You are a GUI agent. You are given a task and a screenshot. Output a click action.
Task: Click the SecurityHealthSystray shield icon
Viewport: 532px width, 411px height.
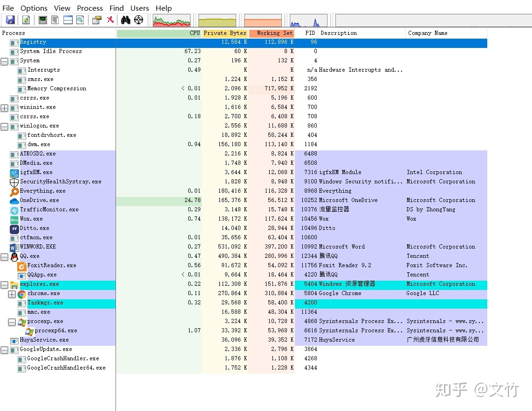coord(14,182)
